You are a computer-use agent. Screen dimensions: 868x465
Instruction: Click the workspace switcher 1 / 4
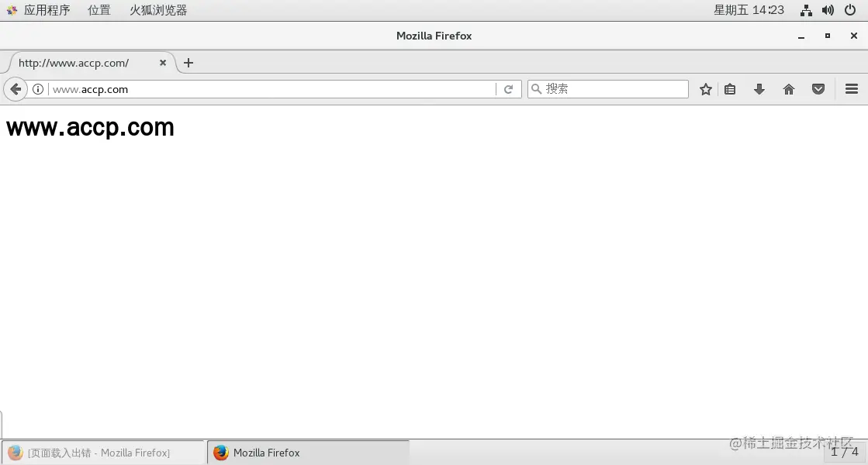pyautogui.click(x=844, y=453)
